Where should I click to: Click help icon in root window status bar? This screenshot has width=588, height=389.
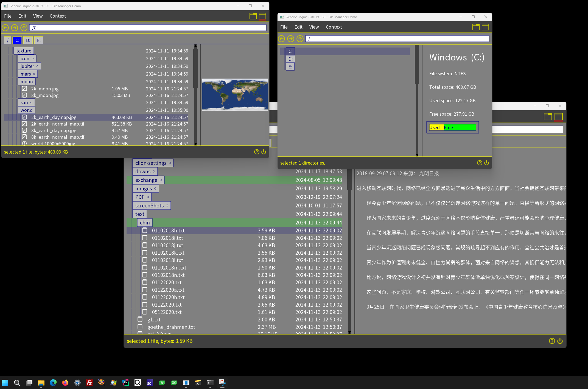(x=480, y=163)
